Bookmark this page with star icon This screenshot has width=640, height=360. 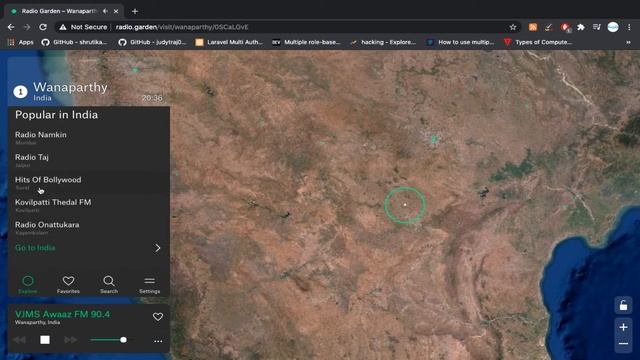coord(513,27)
